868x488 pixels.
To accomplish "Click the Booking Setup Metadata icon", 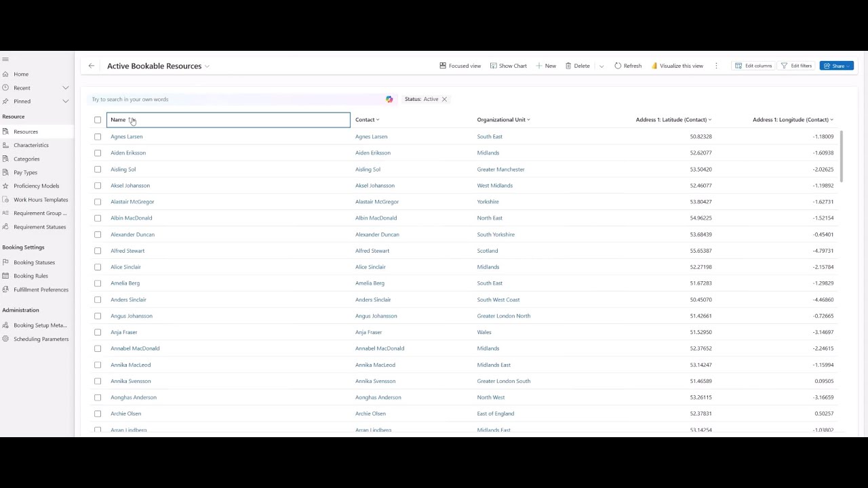I will (x=5, y=325).
